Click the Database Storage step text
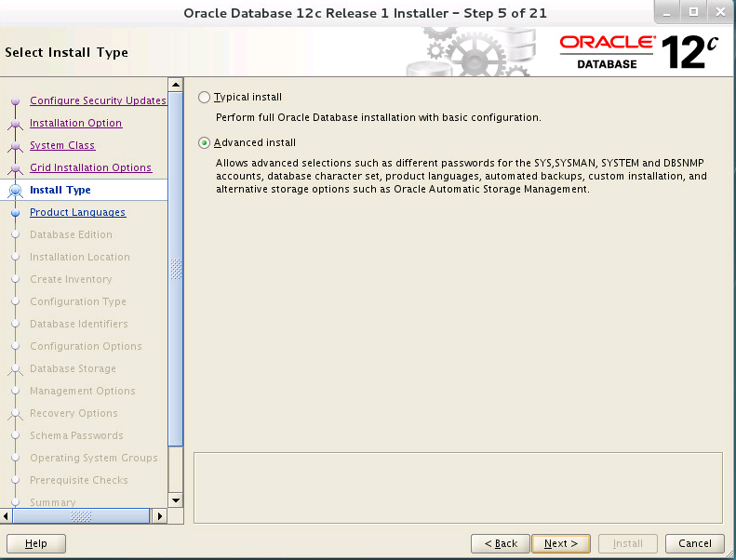The width and height of the screenshot is (736, 560). tap(73, 368)
